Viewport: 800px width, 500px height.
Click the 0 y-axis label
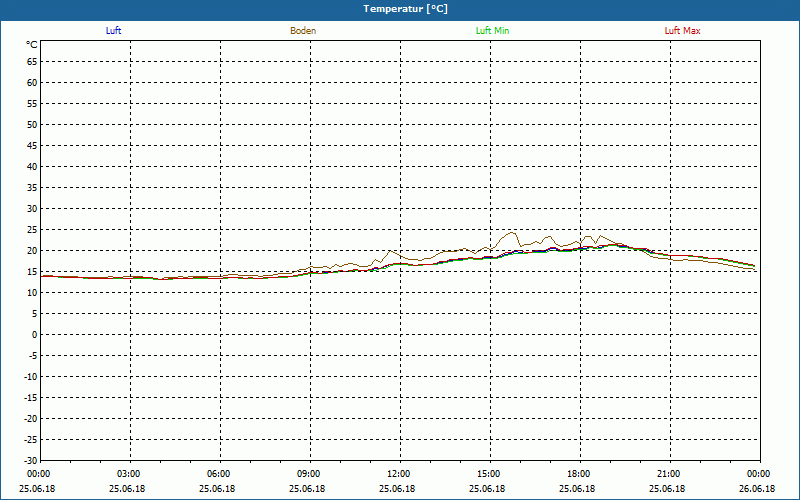(35, 335)
